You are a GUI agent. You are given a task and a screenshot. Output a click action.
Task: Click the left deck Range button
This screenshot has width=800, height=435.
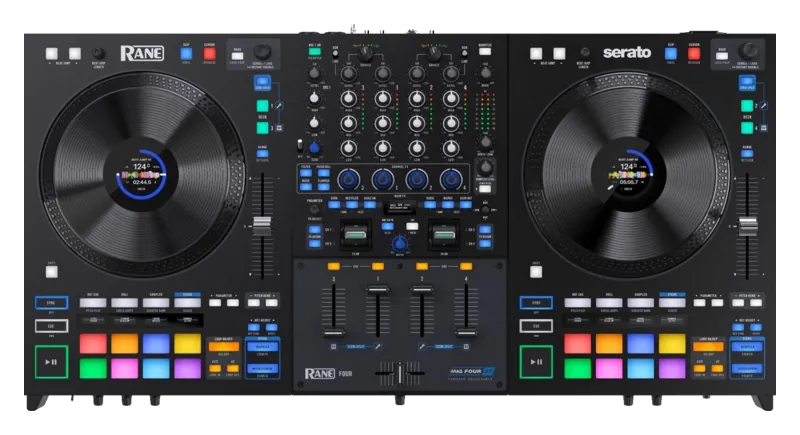tap(262, 153)
